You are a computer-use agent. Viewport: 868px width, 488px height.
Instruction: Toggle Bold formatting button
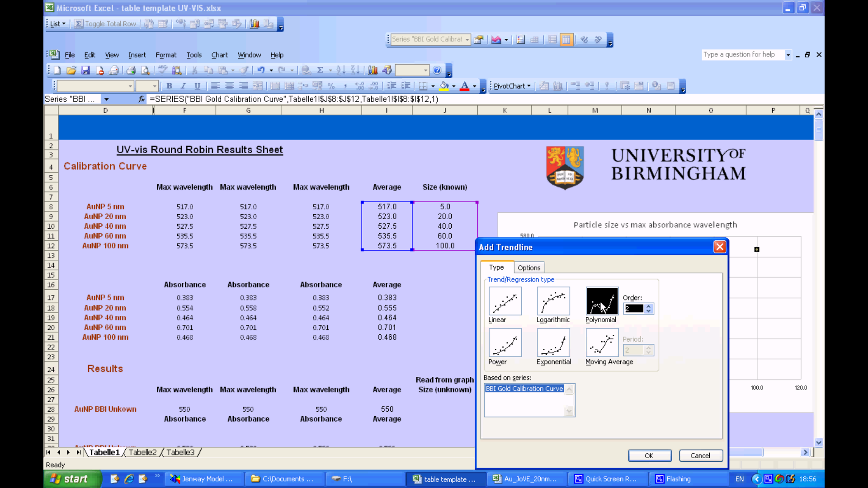click(169, 86)
